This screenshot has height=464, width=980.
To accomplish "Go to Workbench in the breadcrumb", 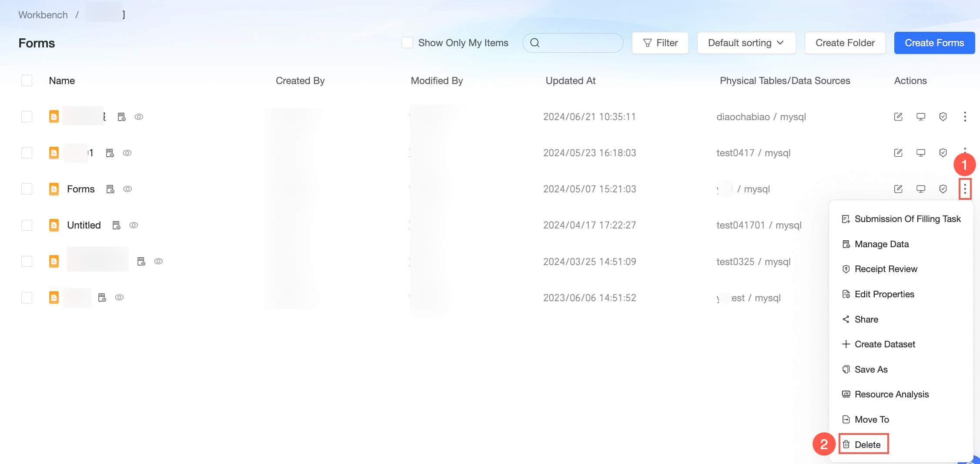I will (43, 15).
